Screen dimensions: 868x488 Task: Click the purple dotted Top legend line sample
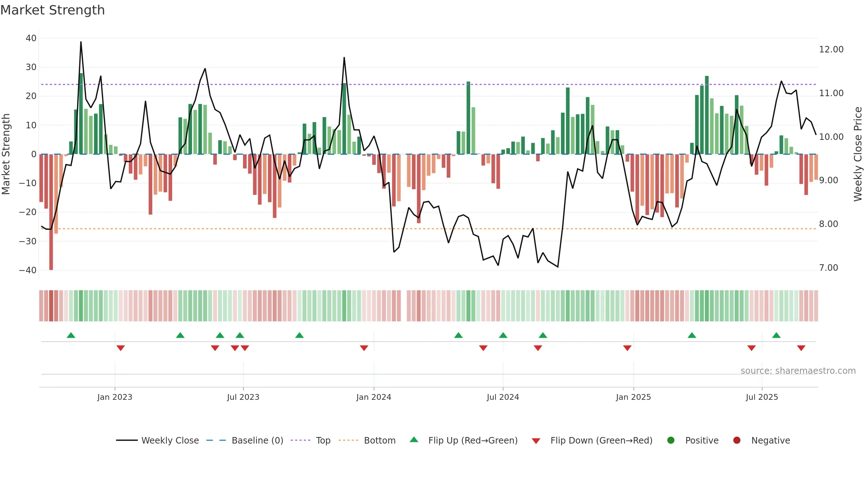point(301,440)
